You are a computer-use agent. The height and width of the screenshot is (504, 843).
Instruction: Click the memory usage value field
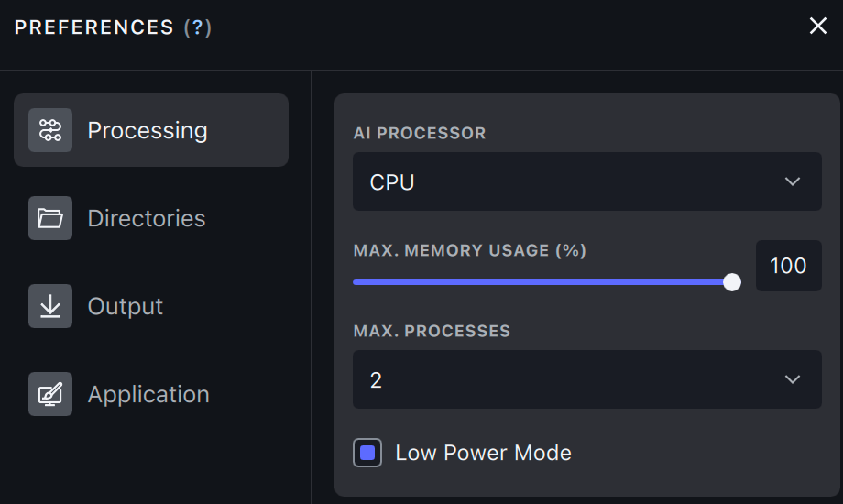click(x=788, y=266)
